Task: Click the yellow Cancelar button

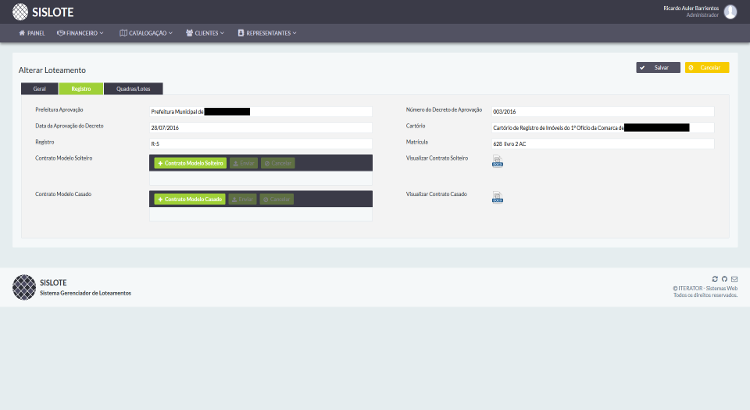Action: [707, 67]
